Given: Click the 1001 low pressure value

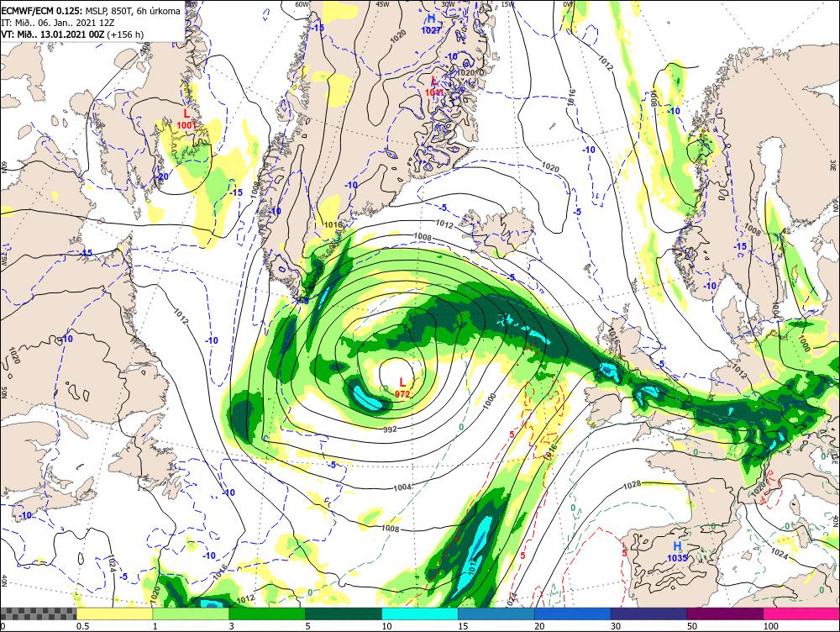Looking at the screenshot, I should [186, 125].
